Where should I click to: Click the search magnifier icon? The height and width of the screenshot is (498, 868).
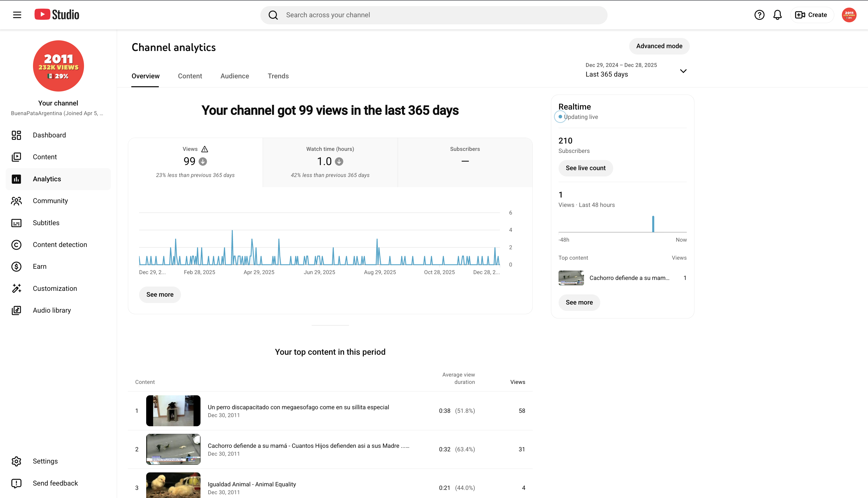[x=273, y=15]
